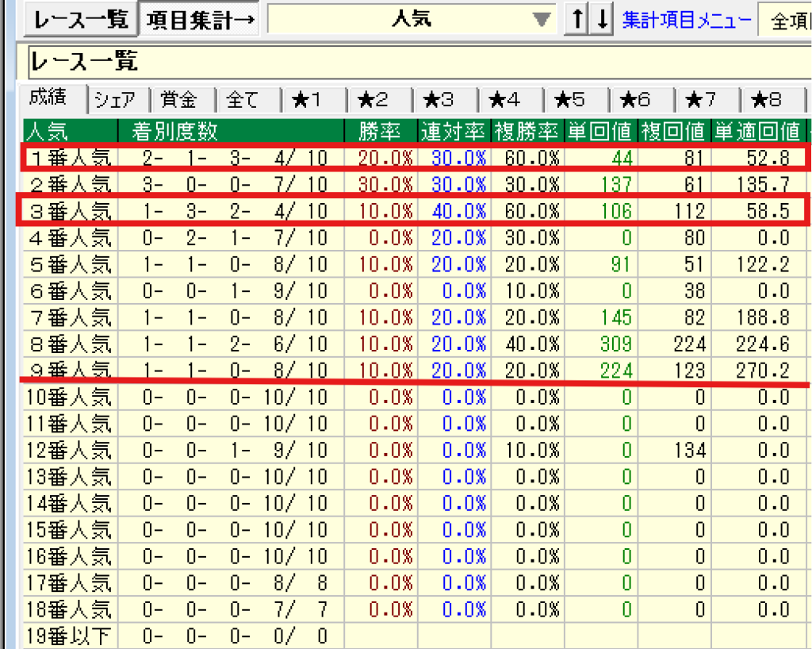Open the 全て tab
This screenshot has height=649, width=812.
tap(248, 100)
